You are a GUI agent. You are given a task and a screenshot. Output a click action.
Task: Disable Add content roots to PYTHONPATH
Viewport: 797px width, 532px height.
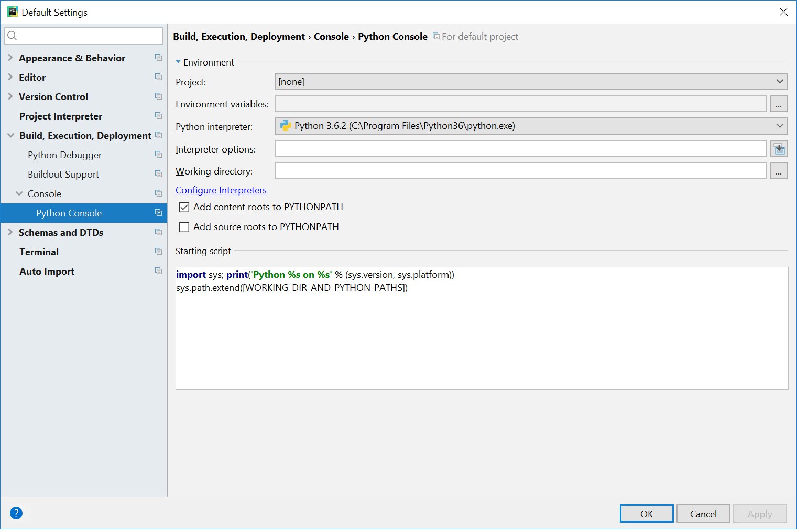tap(184, 207)
